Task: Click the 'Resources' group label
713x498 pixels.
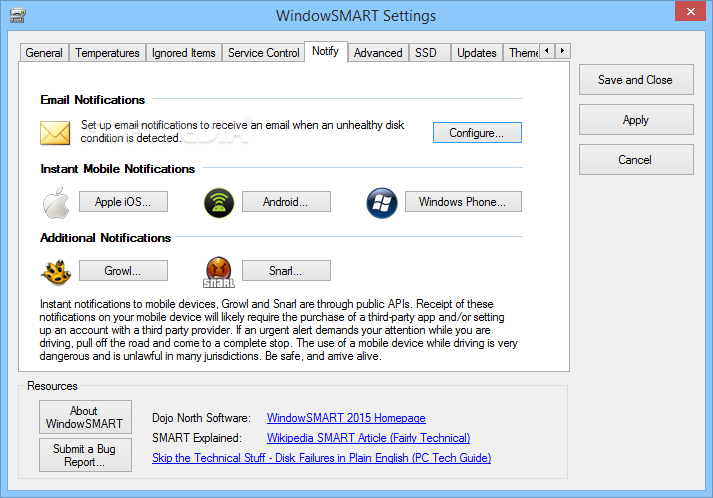Action: click(52, 386)
